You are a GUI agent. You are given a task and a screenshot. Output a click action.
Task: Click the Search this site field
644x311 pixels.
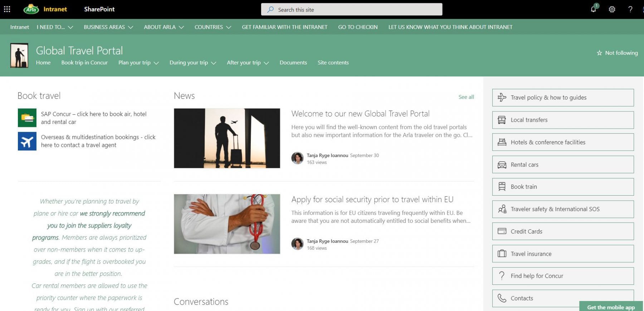(x=351, y=10)
